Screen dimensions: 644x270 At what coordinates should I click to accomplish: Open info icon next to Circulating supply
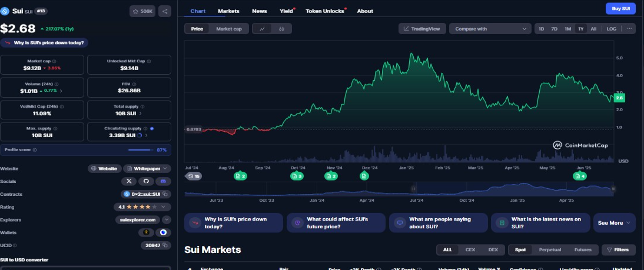(145, 128)
